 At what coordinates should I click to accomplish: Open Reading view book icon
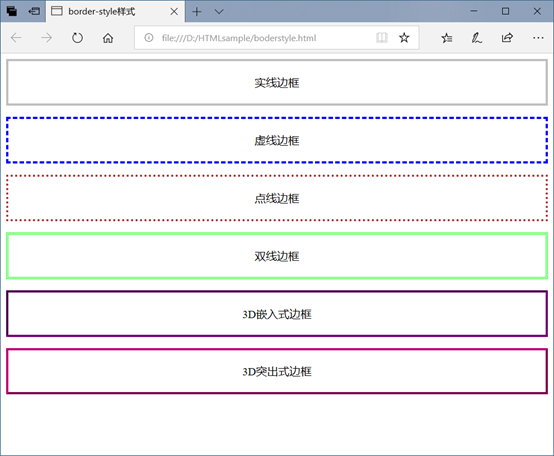(382, 38)
